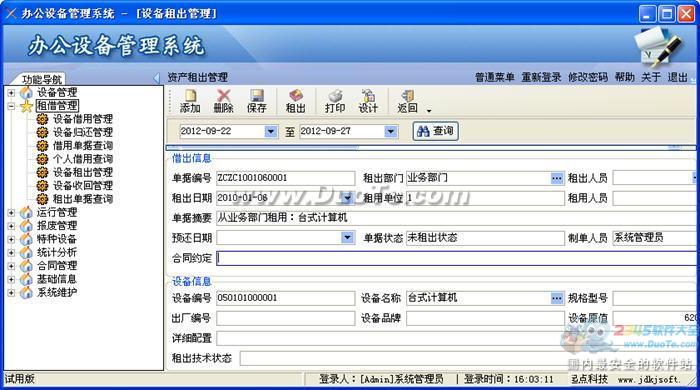700x390 pixels.
Task: Click the gear icon beside 设备收回管理
Action: [42, 186]
